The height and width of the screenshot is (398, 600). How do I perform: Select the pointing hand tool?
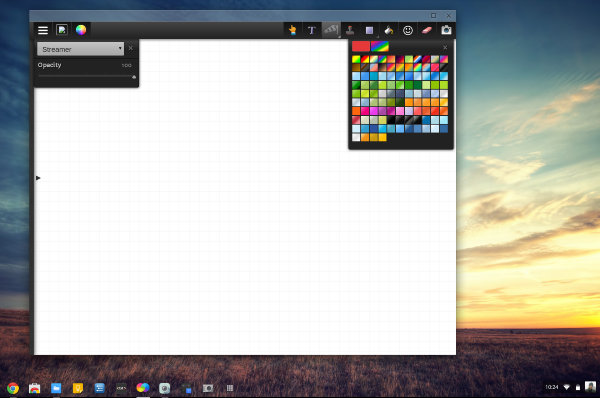click(293, 30)
